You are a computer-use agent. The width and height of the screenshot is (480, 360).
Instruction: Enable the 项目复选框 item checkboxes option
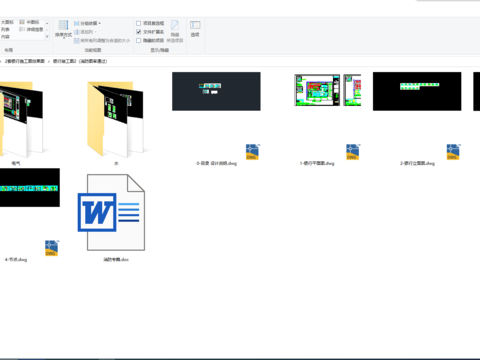(139, 23)
